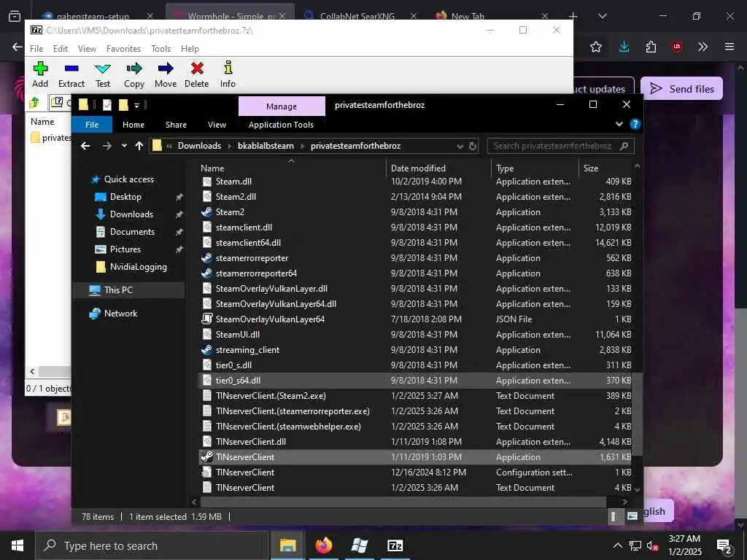Open the Application Tools ribbon tab
The width and height of the screenshot is (747, 560).
click(x=281, y=125)
